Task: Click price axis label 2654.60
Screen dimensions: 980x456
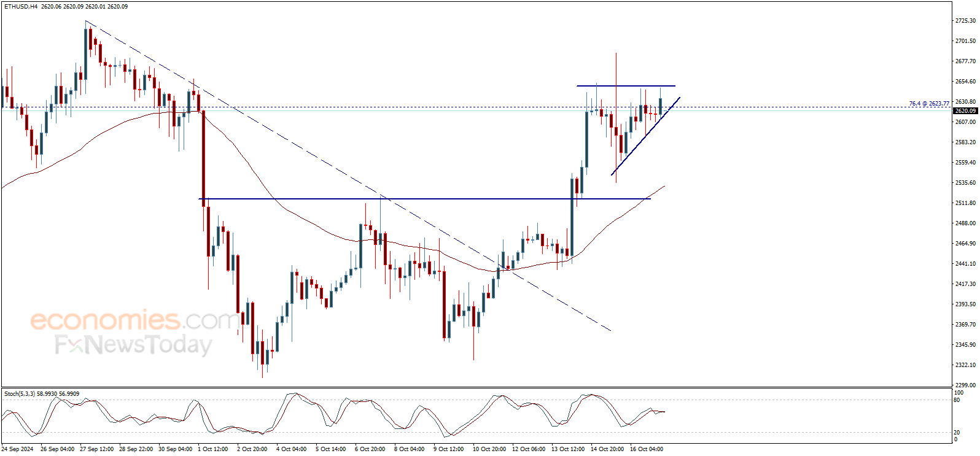Action: (x=965, y=82)
